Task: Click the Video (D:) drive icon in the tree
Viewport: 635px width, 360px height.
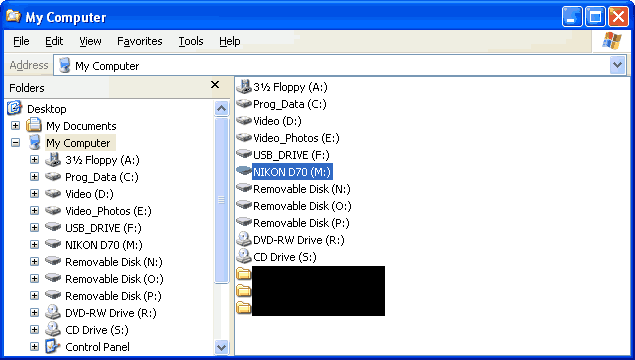Action: tap(53, 194)
